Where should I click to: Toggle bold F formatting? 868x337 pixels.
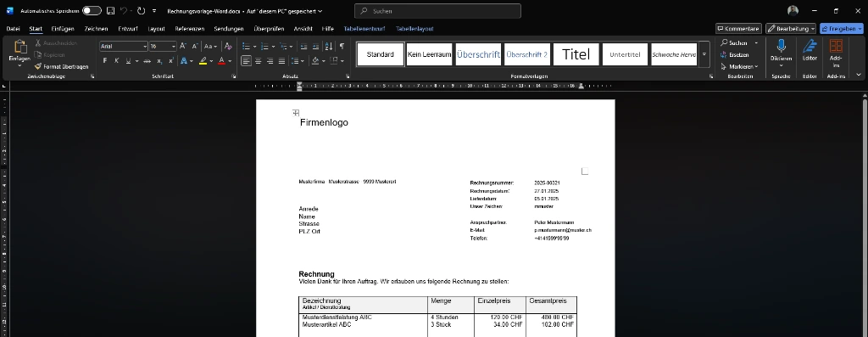104,61
